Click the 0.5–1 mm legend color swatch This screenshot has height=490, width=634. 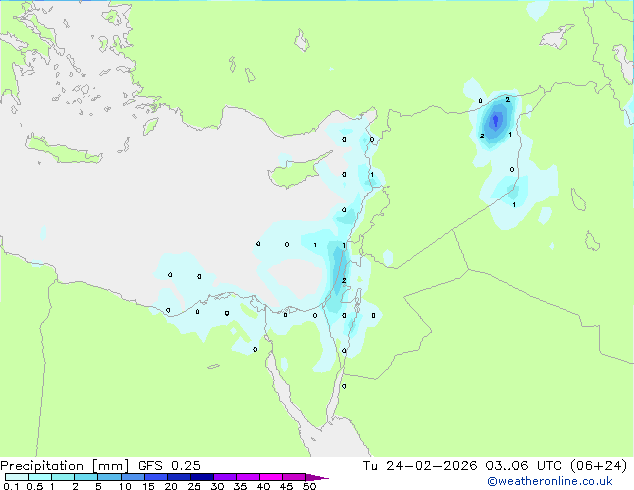click(40, 477)
